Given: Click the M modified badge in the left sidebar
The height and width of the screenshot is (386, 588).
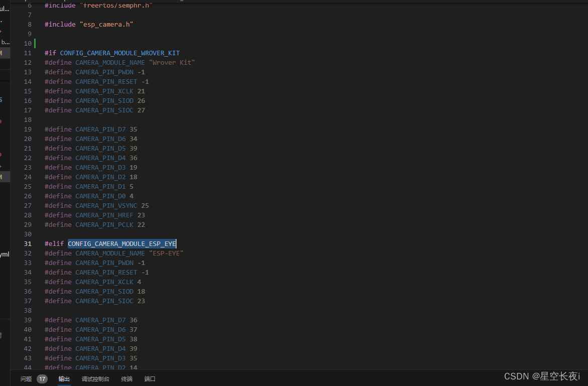Looking at the screenshot, I should click(x=3, y=53).
